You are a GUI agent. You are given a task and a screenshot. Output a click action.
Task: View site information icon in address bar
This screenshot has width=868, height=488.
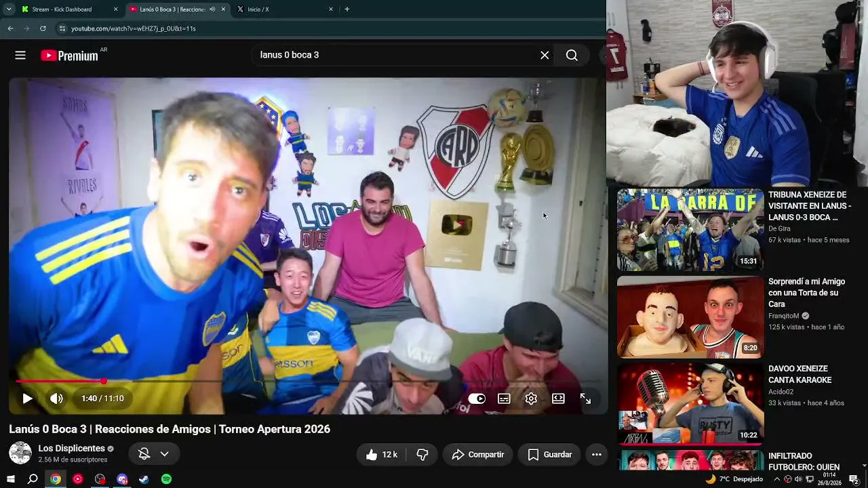coord(62,28)
